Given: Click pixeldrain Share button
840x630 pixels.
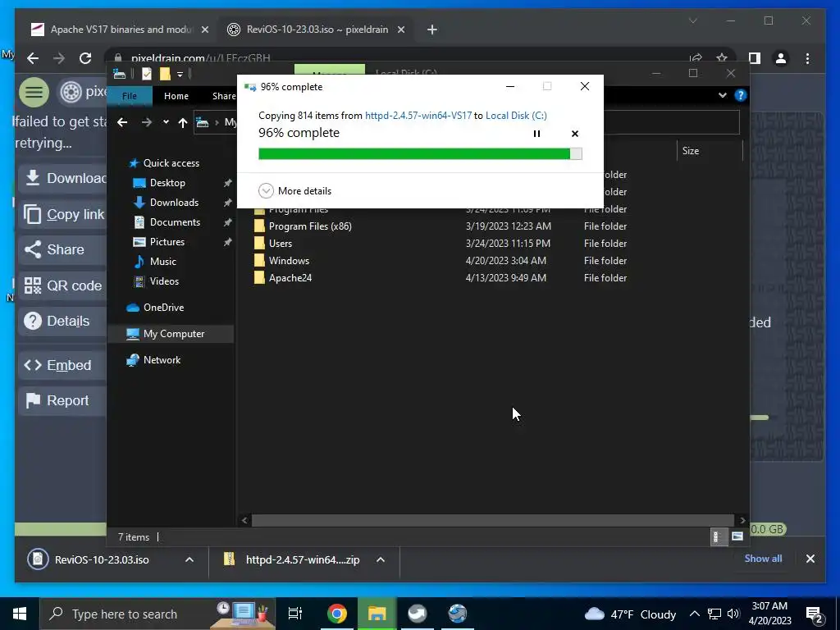Looking at the screenshot, I should (63, 249).
